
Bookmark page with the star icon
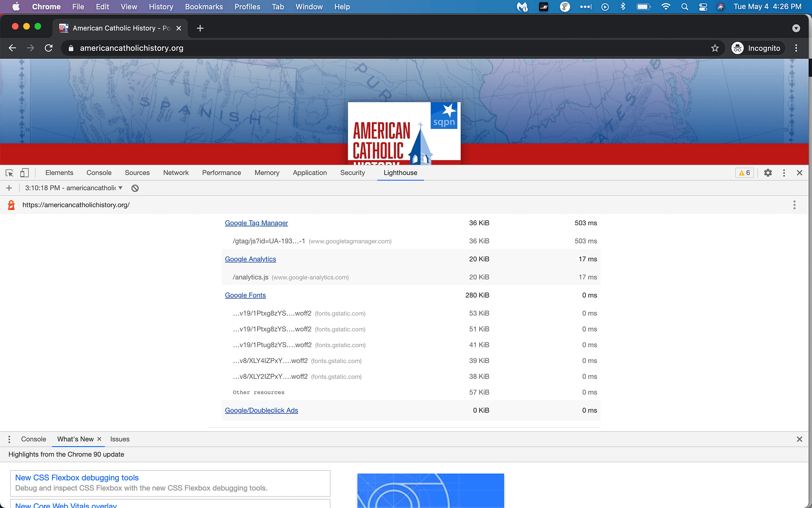715,48
